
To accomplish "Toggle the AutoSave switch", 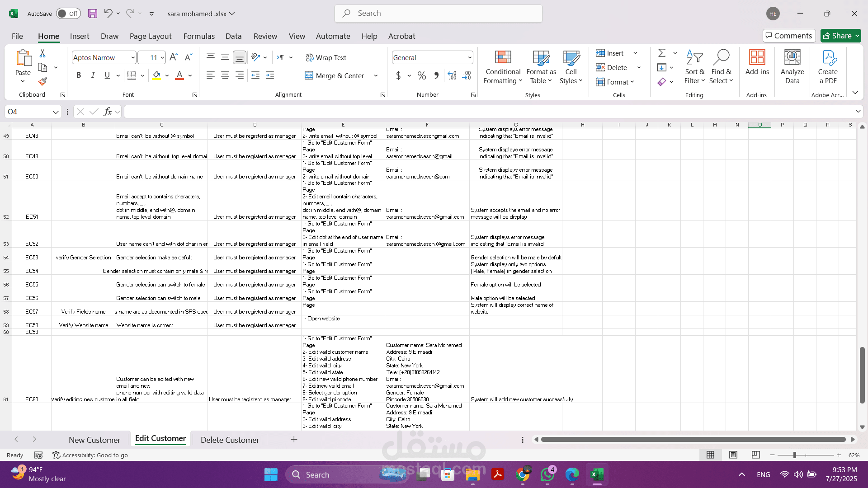I will 68,14.
